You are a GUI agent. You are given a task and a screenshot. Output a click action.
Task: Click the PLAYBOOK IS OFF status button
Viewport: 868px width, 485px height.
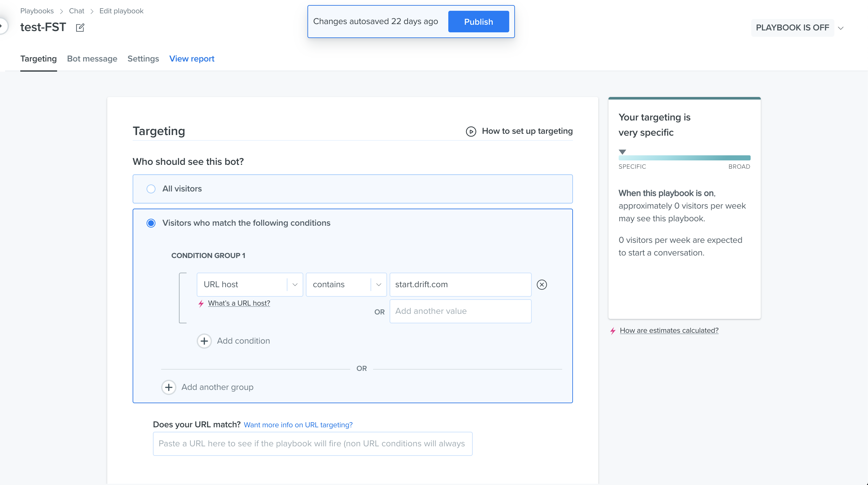(x=792, y=28)
